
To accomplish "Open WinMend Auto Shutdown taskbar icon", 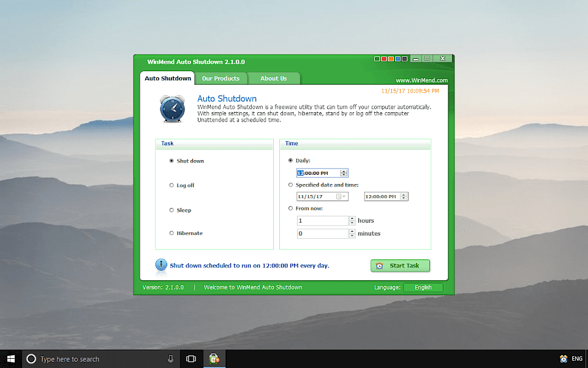I will click(x=214, y=359).
